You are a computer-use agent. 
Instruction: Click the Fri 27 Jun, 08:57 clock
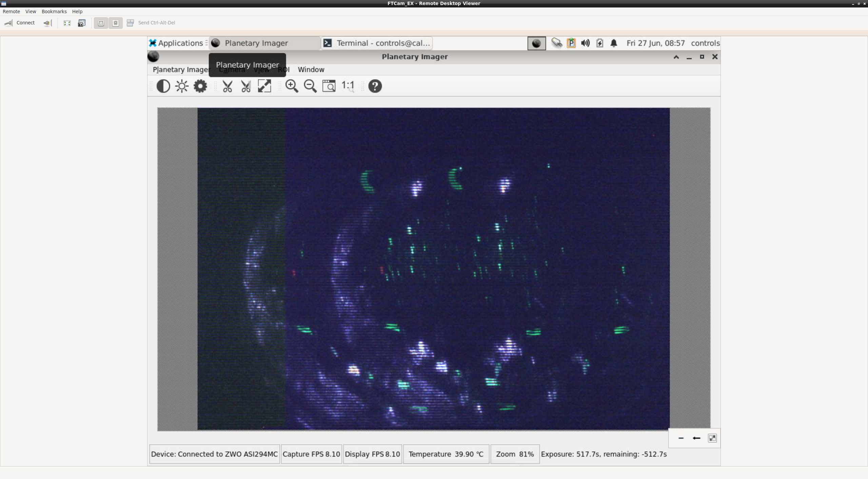point(655,43)
